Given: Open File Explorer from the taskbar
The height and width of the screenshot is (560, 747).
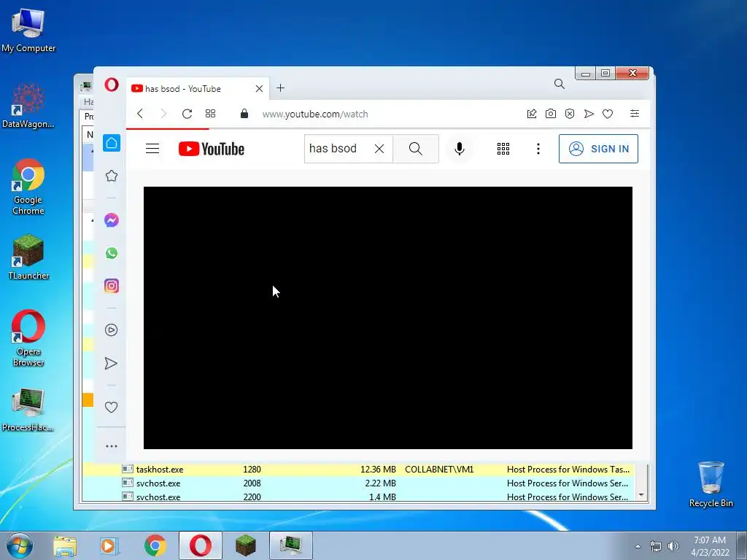Looking at the screenshot, I should [65, 545].
